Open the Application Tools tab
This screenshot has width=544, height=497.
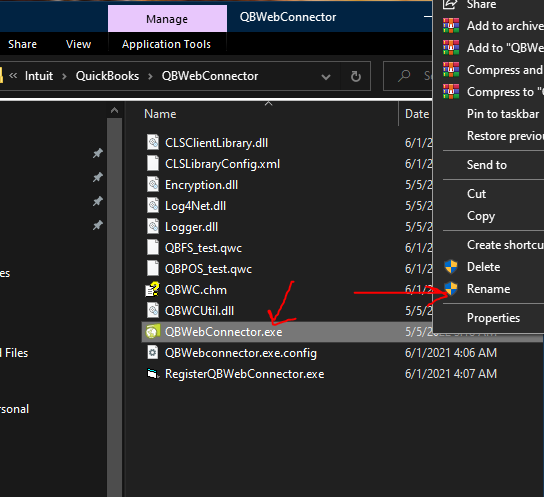pos(167,44)
